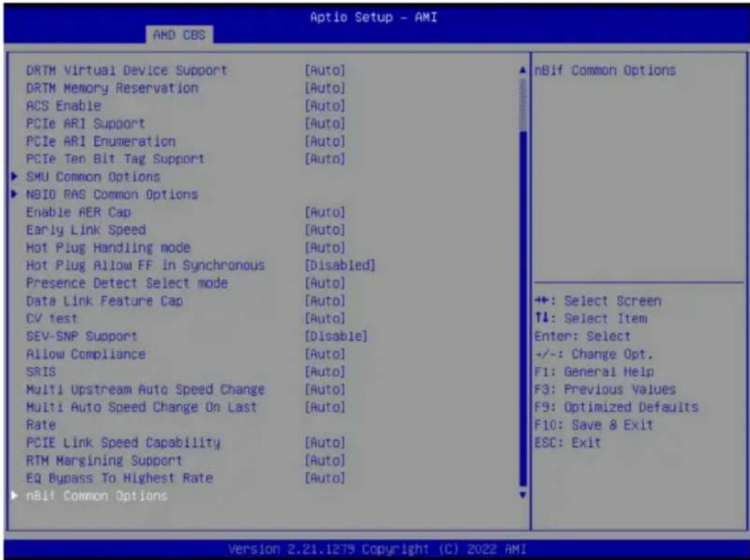The width and height of the screenshot is (750, 560).
Task: Change PCIe ARI Enumeration Auto value
Action: click(324, 142)
